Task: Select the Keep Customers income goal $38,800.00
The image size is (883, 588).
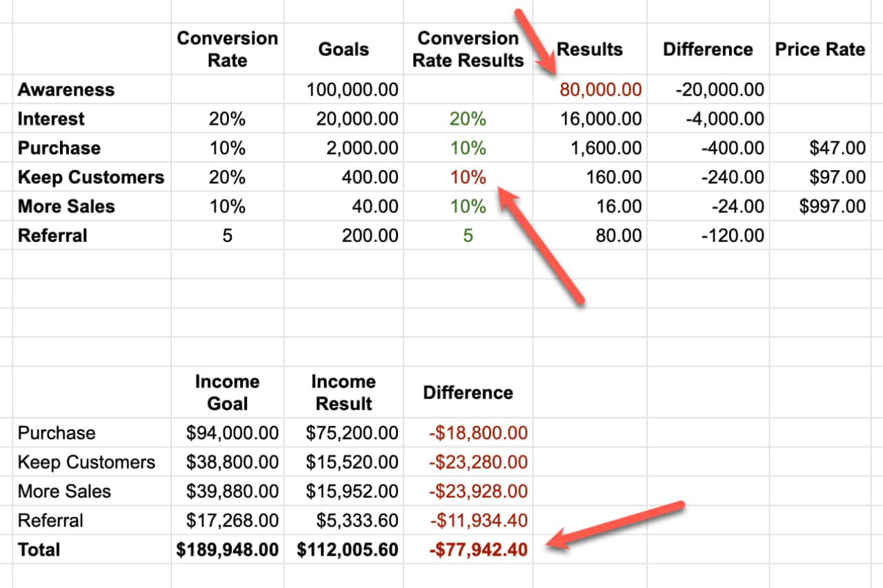Action: (x=232, y=462)
